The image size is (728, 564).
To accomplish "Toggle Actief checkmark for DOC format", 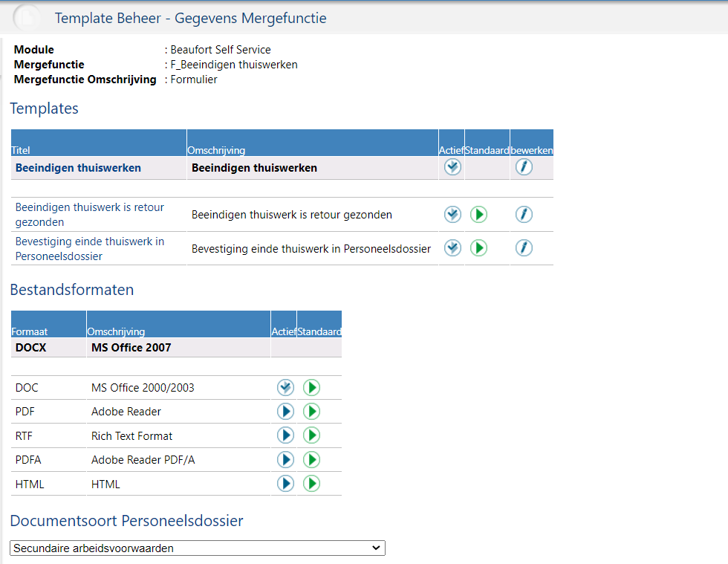I will coord(285,387).
